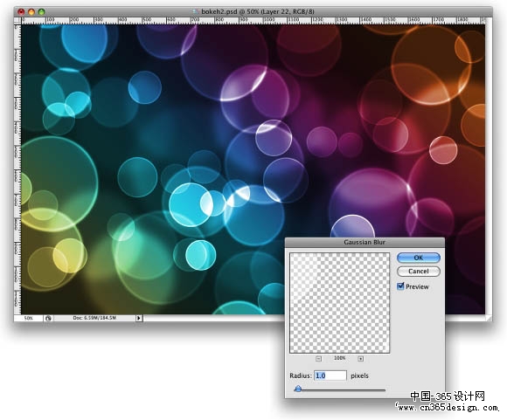Click the Doc size status readout
Image resolution: width=507 pixels, height=420 pixels.
coord(94,318)
